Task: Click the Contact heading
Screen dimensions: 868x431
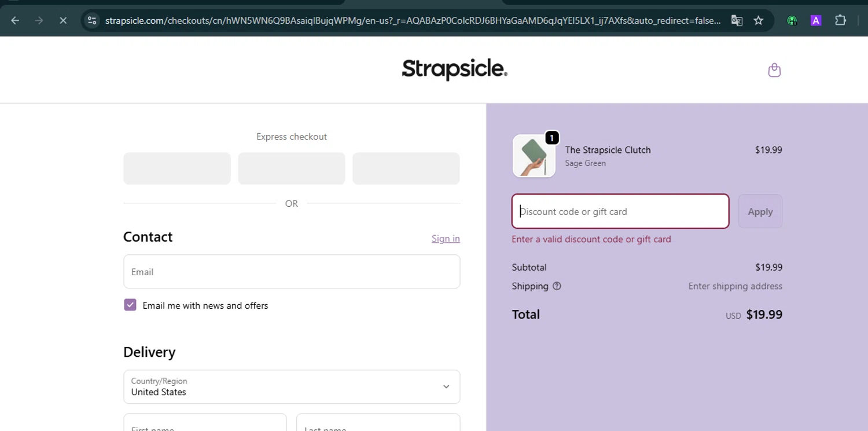Action: pyautogui.click(x=148, y=237)
